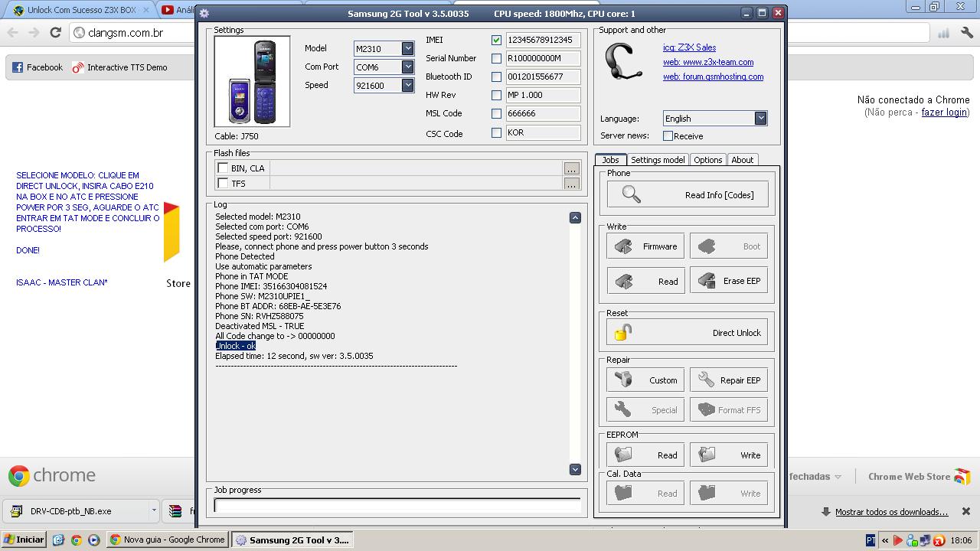Click the Direct Unlock button
The image size is (980, 551).
point(687,333)
